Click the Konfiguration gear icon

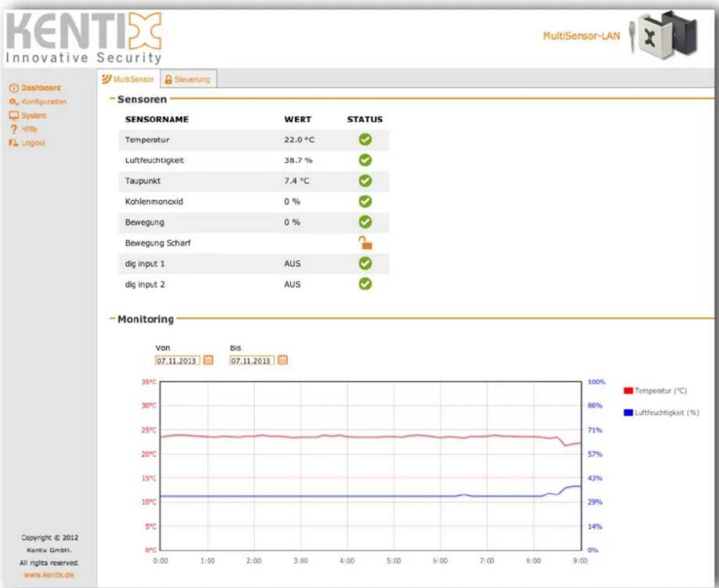14,102
